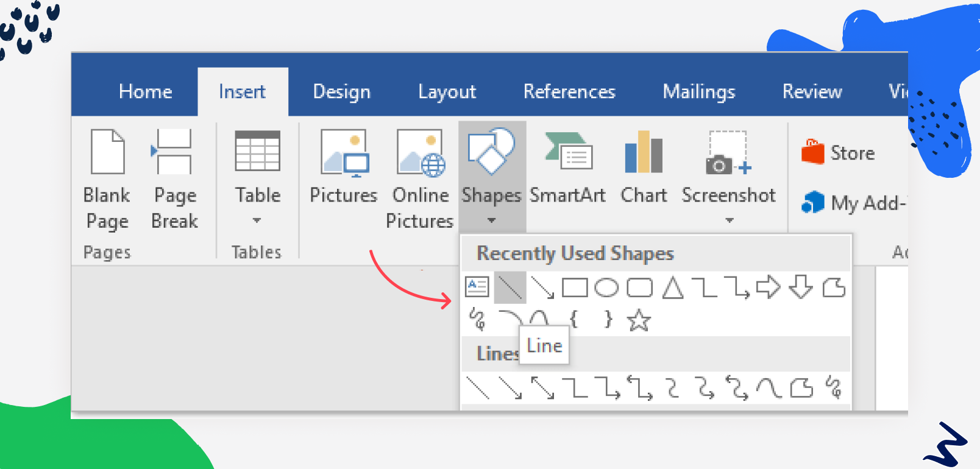Screen dimensions: 980x469
Task: Select the Double Arrow line in Lines
Action: point(542,388)
